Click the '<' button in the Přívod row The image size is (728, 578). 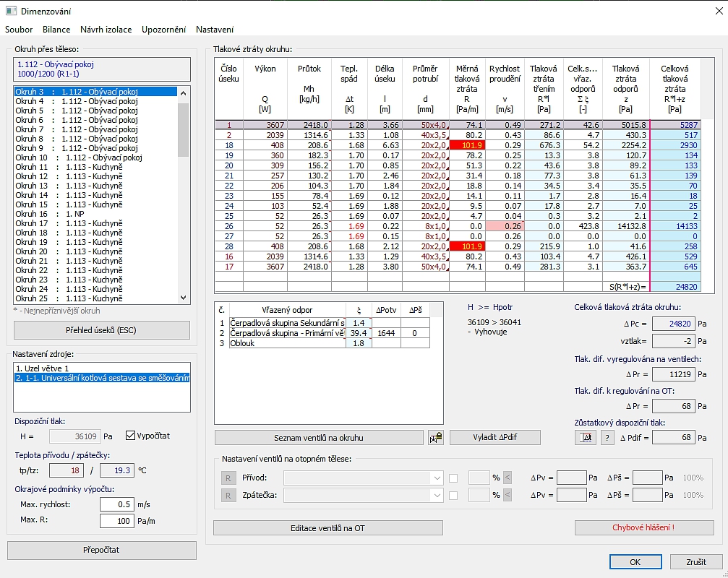click(x=508, y=478)
